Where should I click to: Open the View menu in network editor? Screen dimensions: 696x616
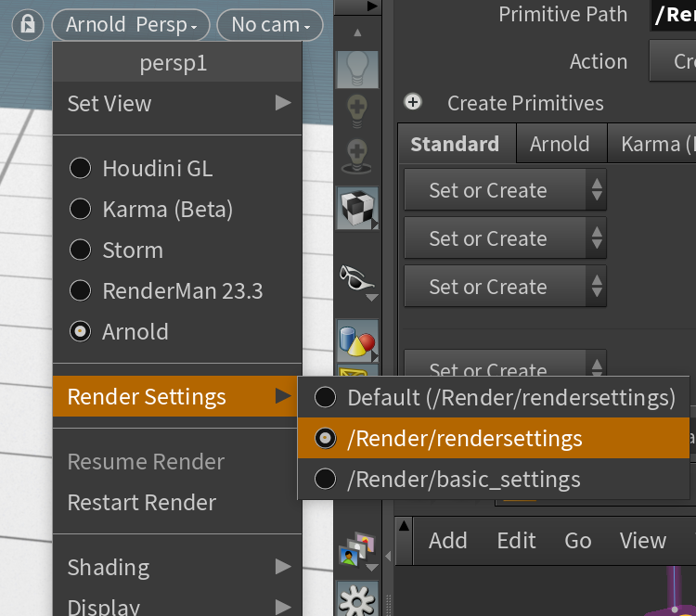coord(643,541)
